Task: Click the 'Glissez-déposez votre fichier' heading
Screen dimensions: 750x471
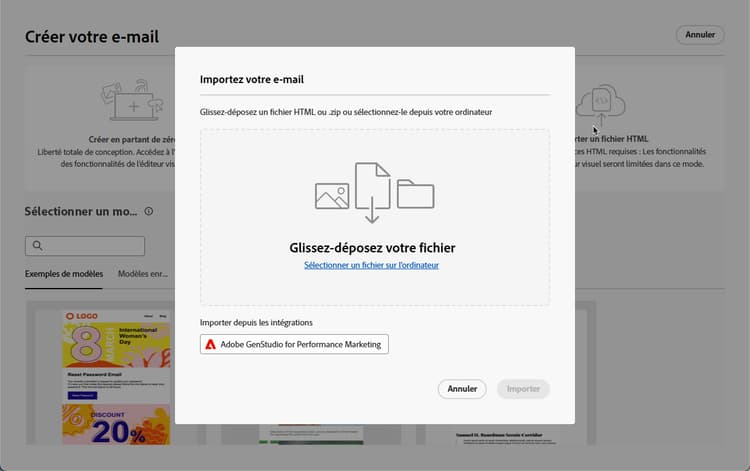Action: click(x=372, y=248)
